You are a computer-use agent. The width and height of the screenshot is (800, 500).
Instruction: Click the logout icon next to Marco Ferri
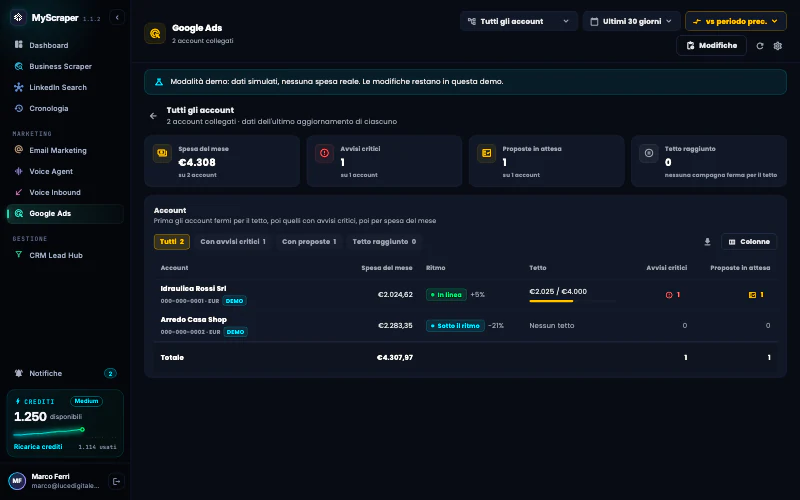tap(116, 481)
